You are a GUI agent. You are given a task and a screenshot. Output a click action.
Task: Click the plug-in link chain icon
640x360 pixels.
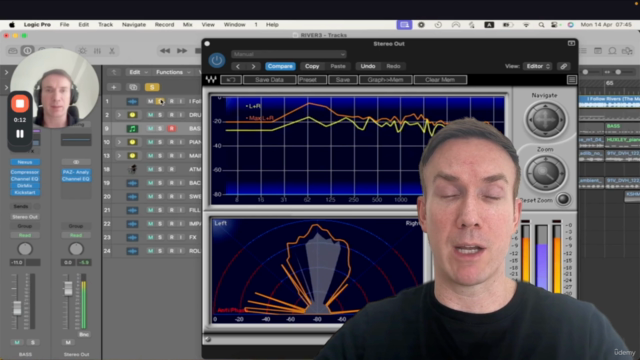coord(564,66)
